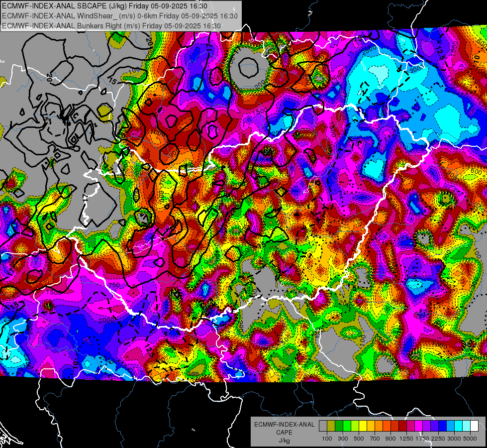Click the 100 value under the legend
Image resolution: width=487 pixels, height=448 pixels.
click(x=327, y=439)
